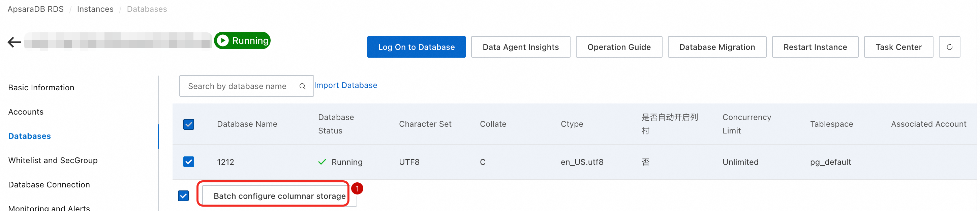Viewport: 980px width, 211px height.
Task: Click the green checkmark beside Running
Action: [322, 162]
